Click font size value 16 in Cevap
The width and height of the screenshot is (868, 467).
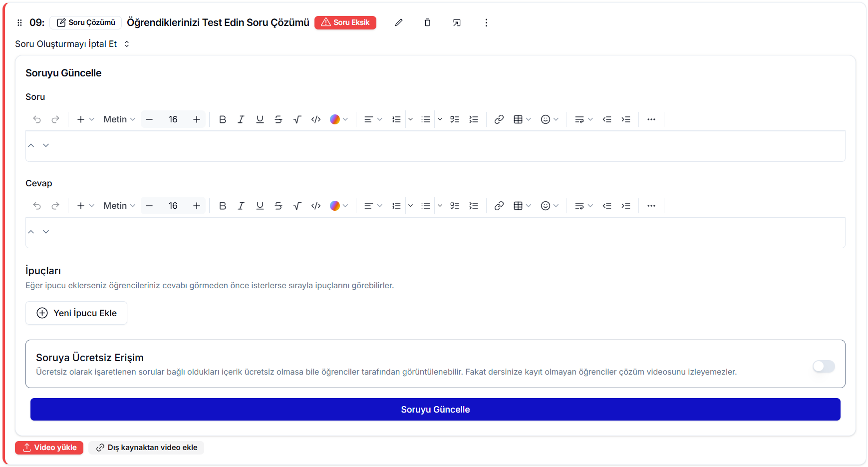point(173,206)
